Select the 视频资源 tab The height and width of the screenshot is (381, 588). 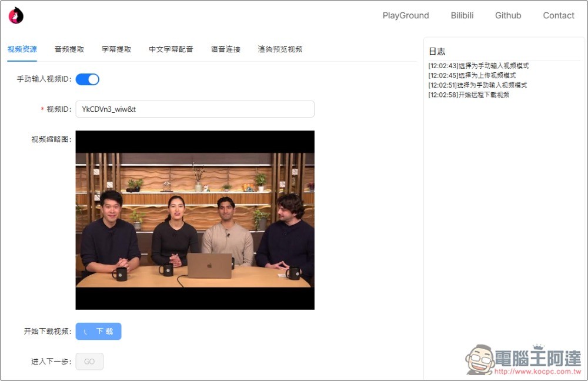[x=22, y=49]
